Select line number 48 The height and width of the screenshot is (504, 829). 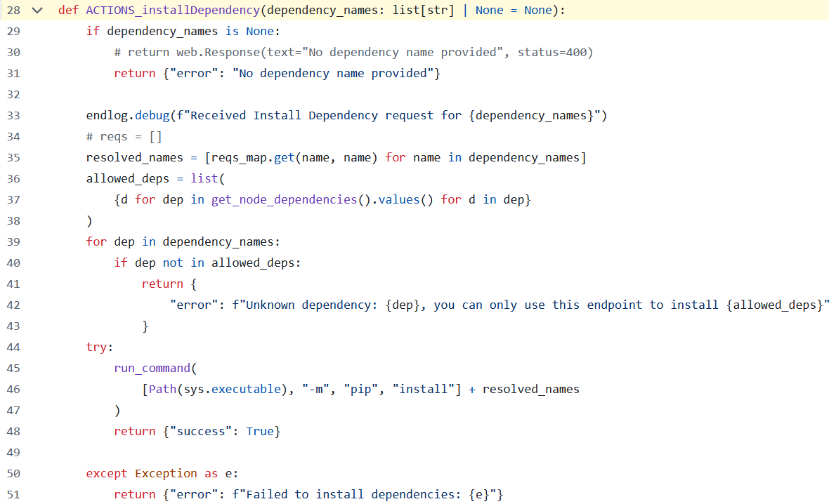pyautogui.click(x=13, y=431)
